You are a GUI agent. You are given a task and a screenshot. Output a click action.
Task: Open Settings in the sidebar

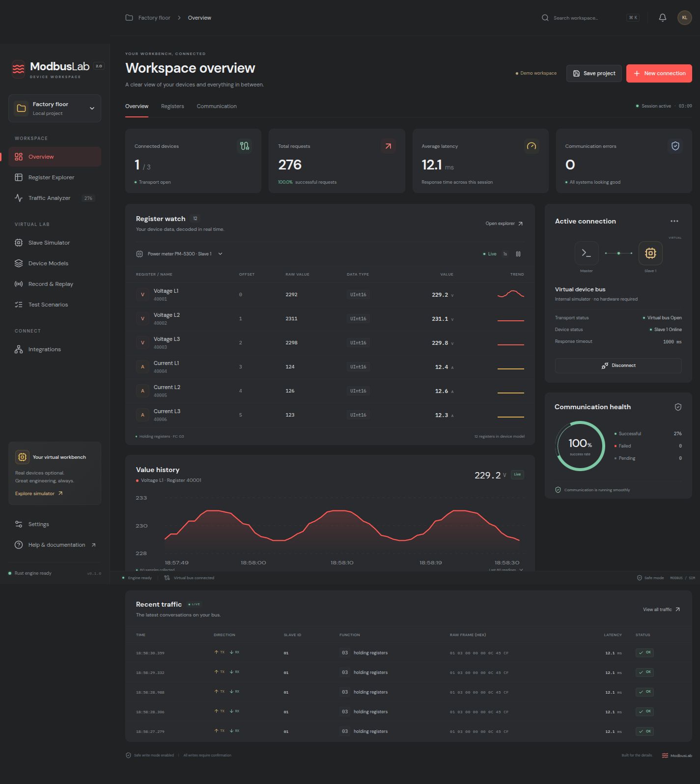55,524
